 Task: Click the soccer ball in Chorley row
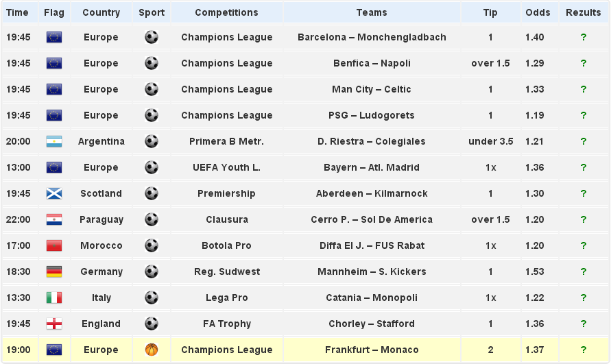[x=152, y=324]
